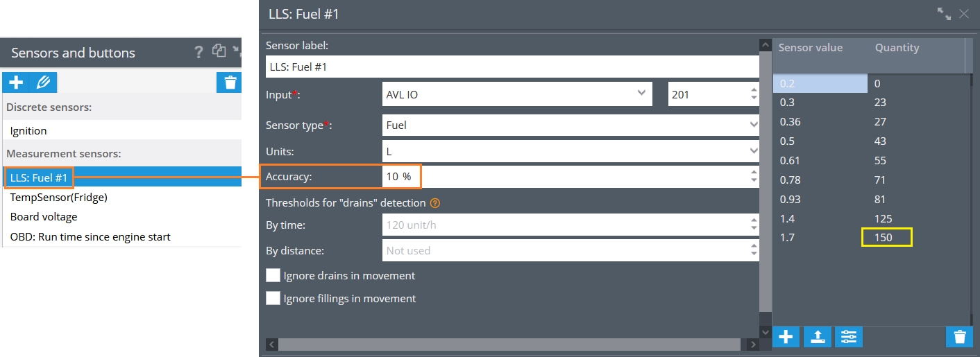The width and height of the screenshot is (980, 357).
Task: Select the Board voltage sensor
Action: click(44, 217)
